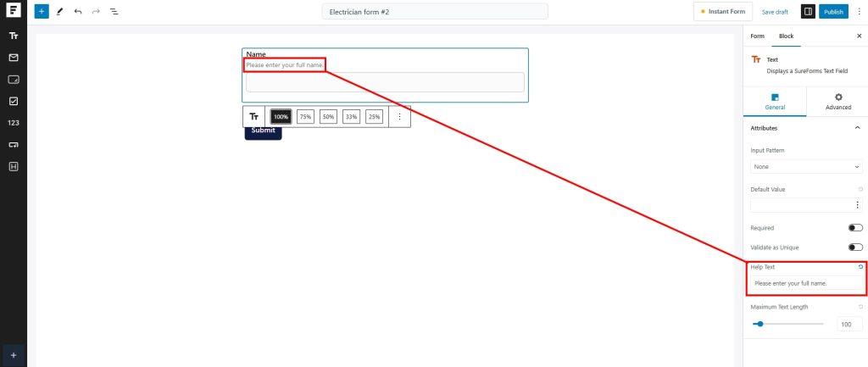Open the General settings tab
The height and width of the screenshot is (367, 868).
click(775, 102)
